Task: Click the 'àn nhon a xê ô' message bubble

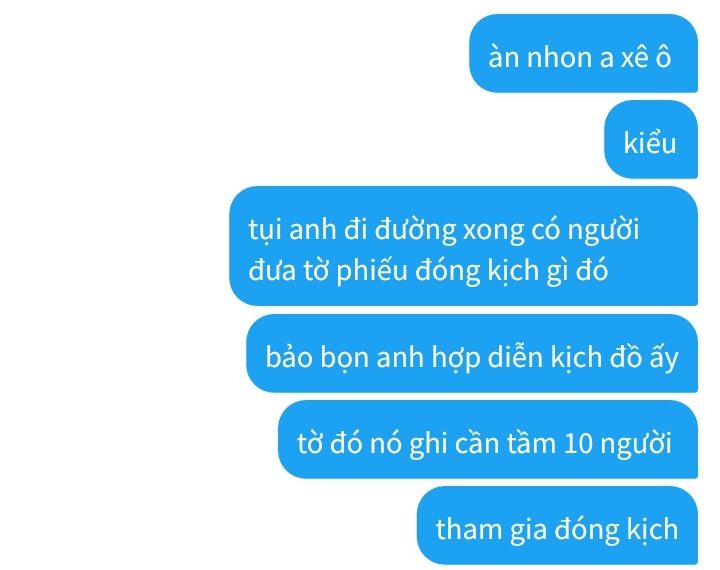Action: pyautogui.click(x=583, y=53)
